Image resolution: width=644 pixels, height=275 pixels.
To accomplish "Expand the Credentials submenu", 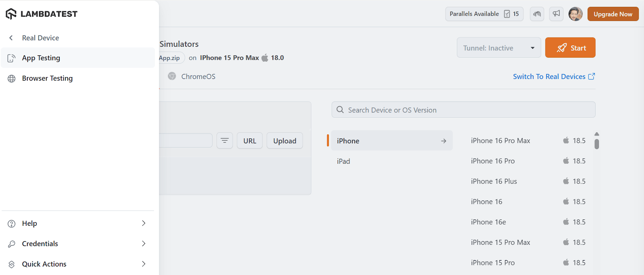I will [x=144, y=244].
